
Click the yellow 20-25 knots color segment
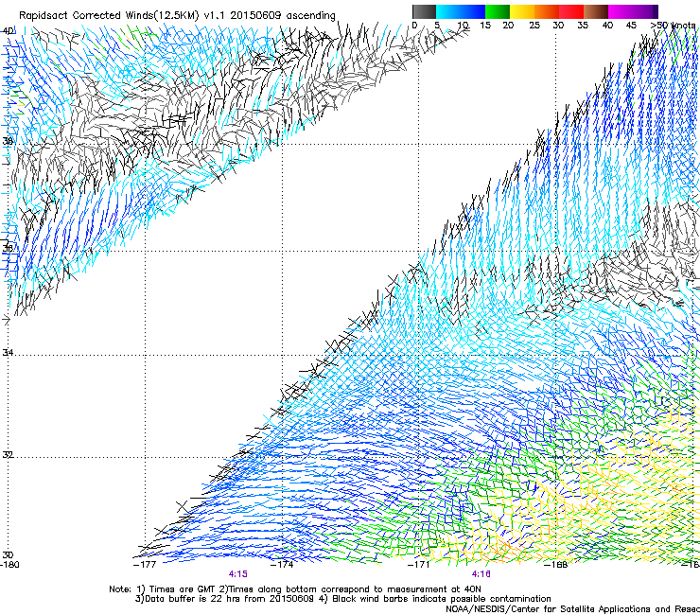[x=522, y=11]
